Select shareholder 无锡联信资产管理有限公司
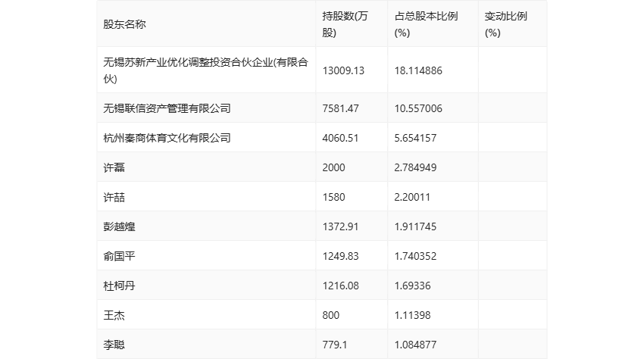The height and width of the screenshot is (359, 644). (167, 108)
